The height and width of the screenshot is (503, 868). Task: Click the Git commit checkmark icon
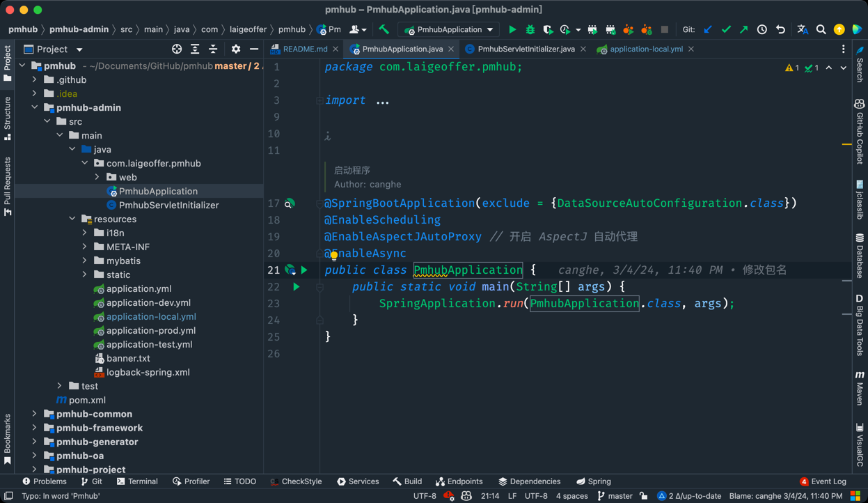click(726, 30)
